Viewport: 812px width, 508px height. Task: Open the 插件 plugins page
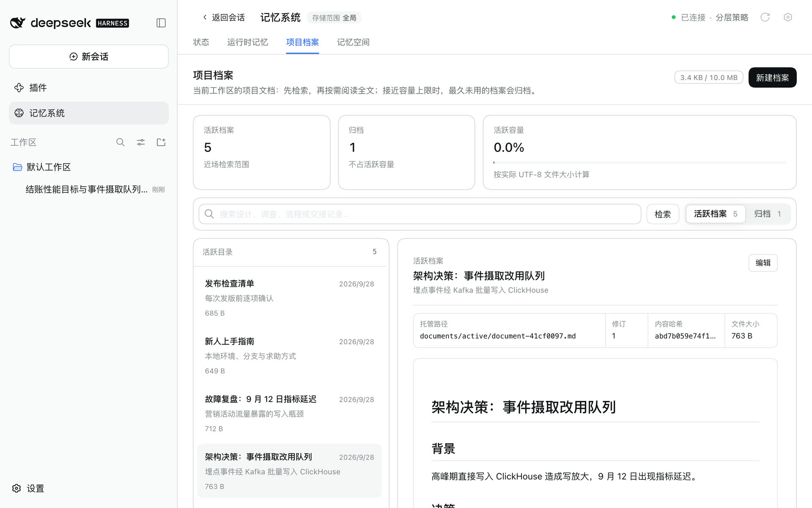89,88
